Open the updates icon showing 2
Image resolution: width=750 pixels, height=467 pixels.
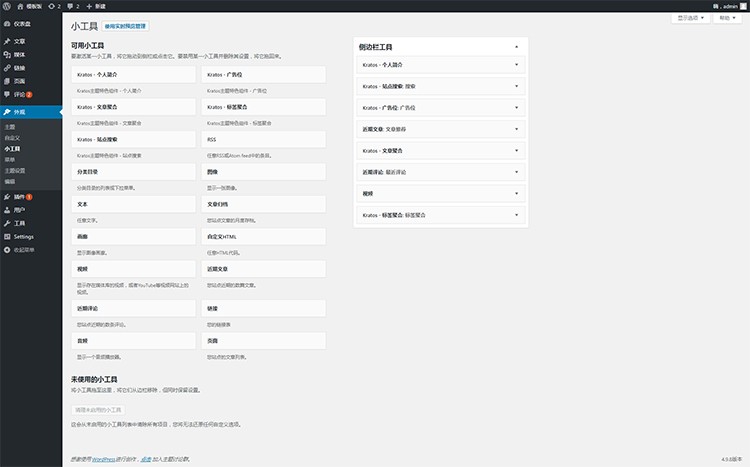pyautogui.click(x=52, y=6)
